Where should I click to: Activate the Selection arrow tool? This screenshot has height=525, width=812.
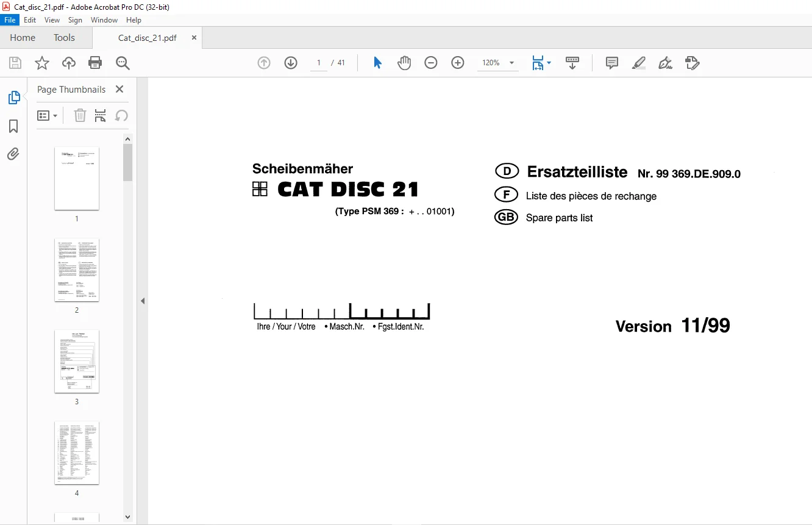pyautogui.click(x=377, y=63)
